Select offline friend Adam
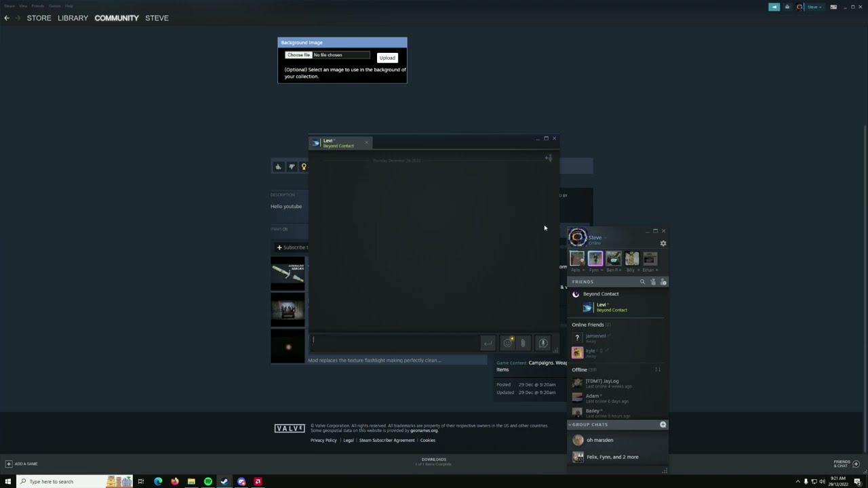Viewport: 868px width, 488px height. tap(617, 398)
